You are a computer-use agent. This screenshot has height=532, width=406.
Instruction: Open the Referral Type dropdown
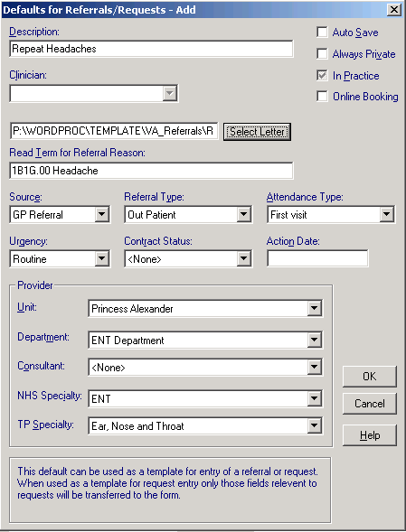tap(243, 214)
